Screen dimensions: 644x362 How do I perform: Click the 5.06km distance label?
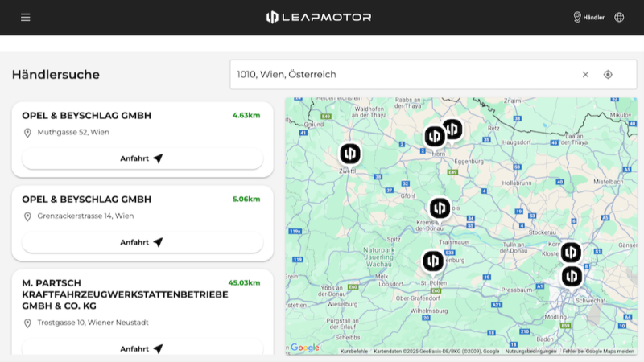pyautogui.click(x=246, y=199)
